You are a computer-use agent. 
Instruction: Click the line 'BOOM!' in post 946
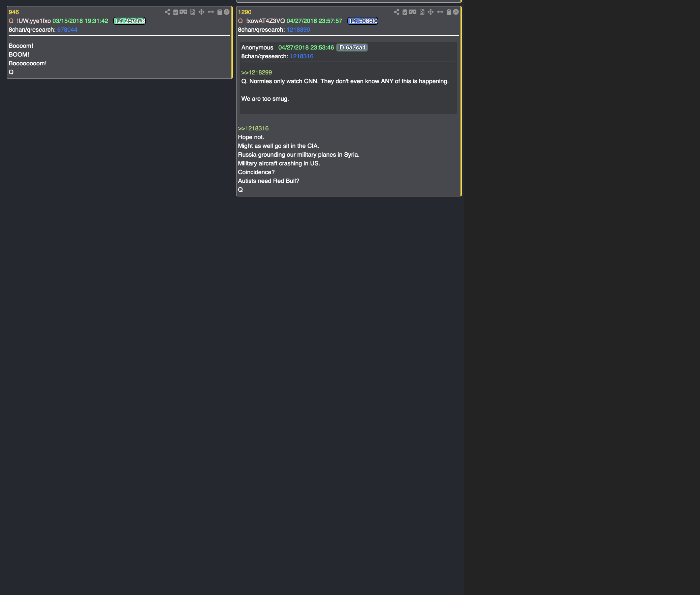(19, 55)
